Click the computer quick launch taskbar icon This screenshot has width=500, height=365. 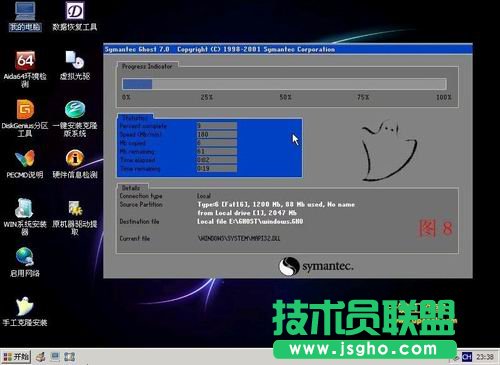(55, 357)
